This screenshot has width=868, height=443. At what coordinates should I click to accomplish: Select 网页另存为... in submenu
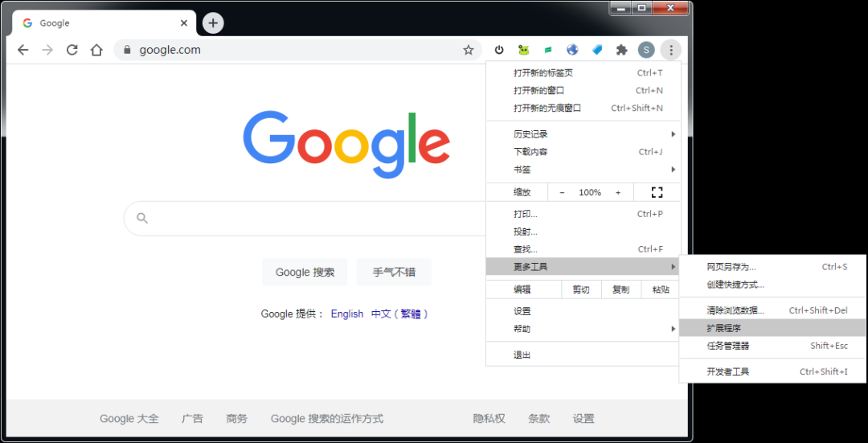pos(773,267)
